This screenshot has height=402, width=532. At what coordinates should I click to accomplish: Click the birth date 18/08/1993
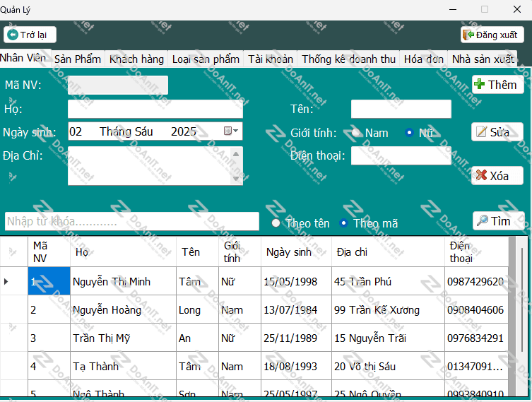(x=296, y=366)
